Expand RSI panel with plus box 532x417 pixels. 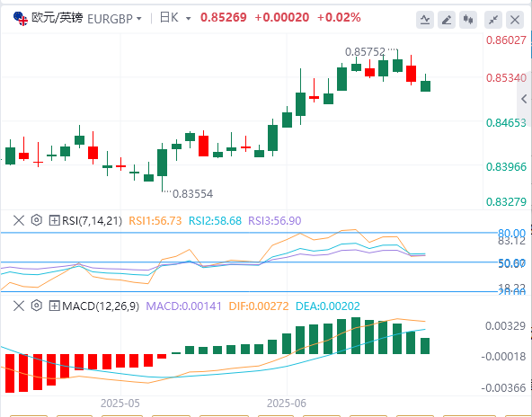point(54,220)
